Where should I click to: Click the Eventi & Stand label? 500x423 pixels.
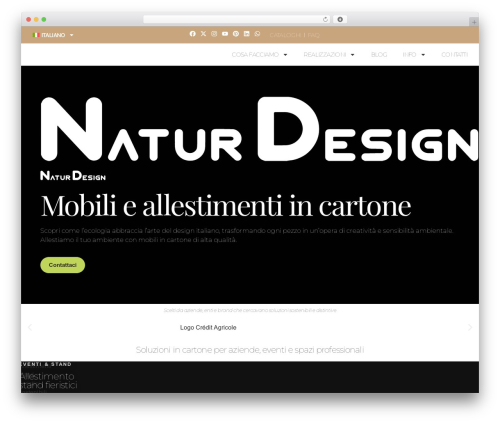click(x=46, y=364)
